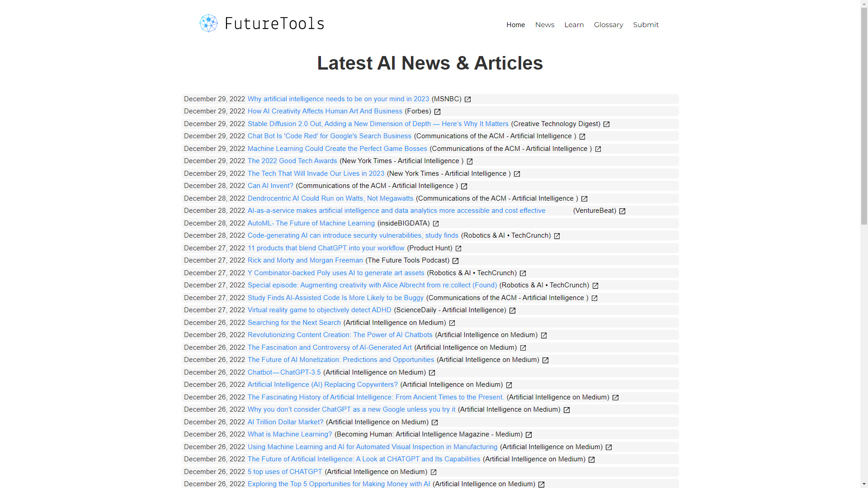The width and height of the screenshot is (868, 488).
Task: Open external link icon beside VentureBeat
Action: [623, 211]
